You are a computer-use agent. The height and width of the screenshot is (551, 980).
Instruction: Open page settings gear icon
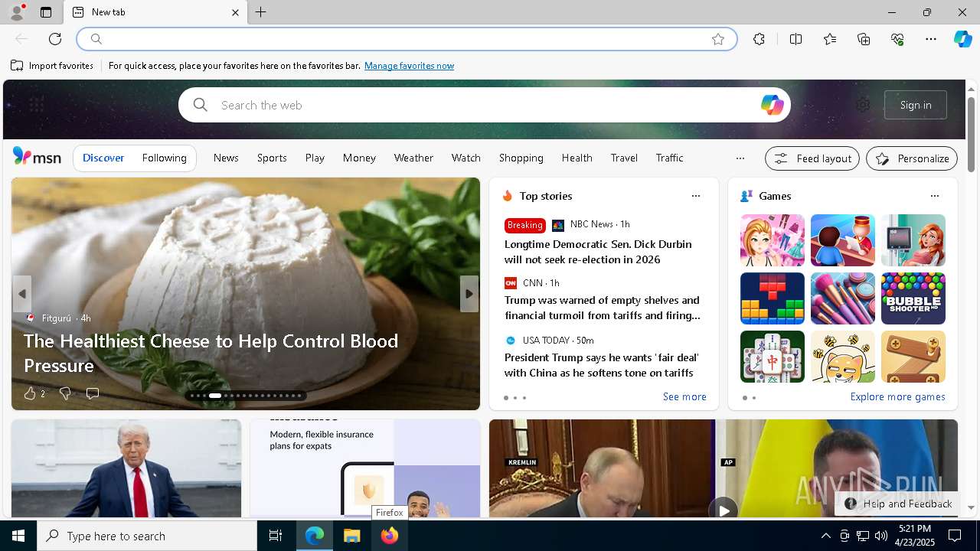click(863, 105)
